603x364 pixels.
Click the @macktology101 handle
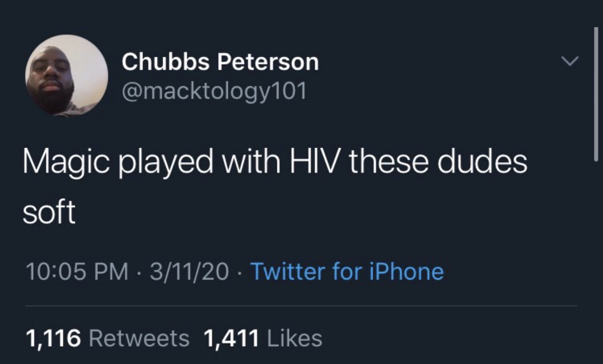point(214,90)
